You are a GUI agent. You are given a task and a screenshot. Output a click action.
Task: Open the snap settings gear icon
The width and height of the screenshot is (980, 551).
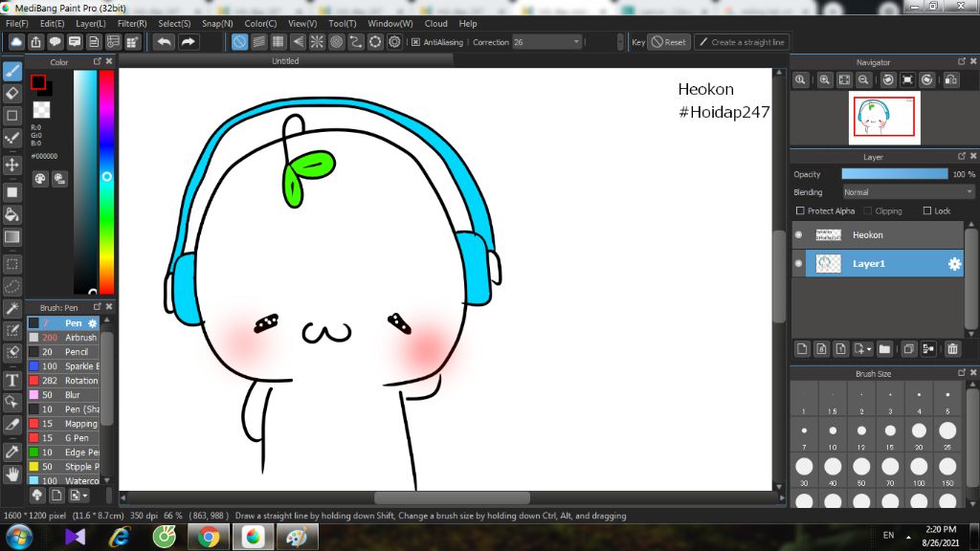point(394,42)
